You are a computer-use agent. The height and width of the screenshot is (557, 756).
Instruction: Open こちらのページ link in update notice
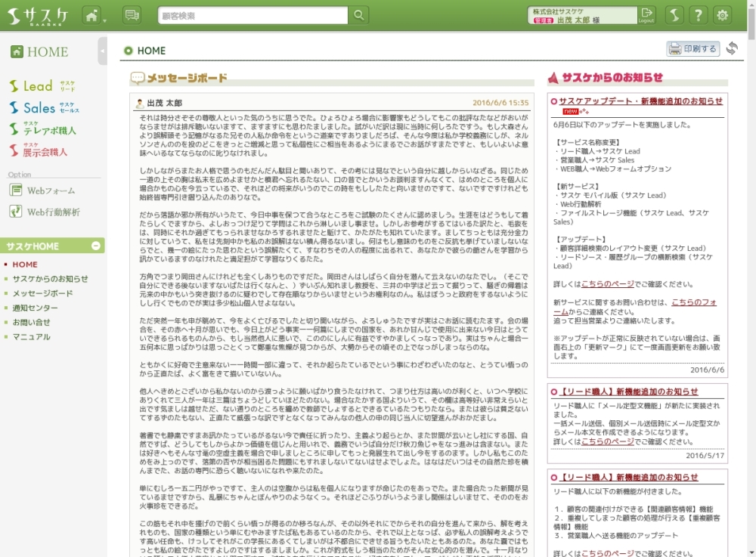608,284
